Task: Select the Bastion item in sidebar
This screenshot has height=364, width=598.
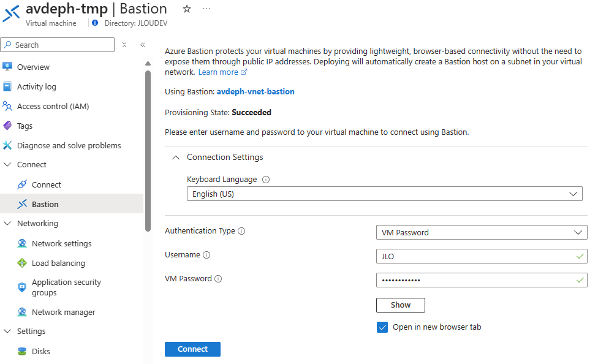Action: point(72,204)
